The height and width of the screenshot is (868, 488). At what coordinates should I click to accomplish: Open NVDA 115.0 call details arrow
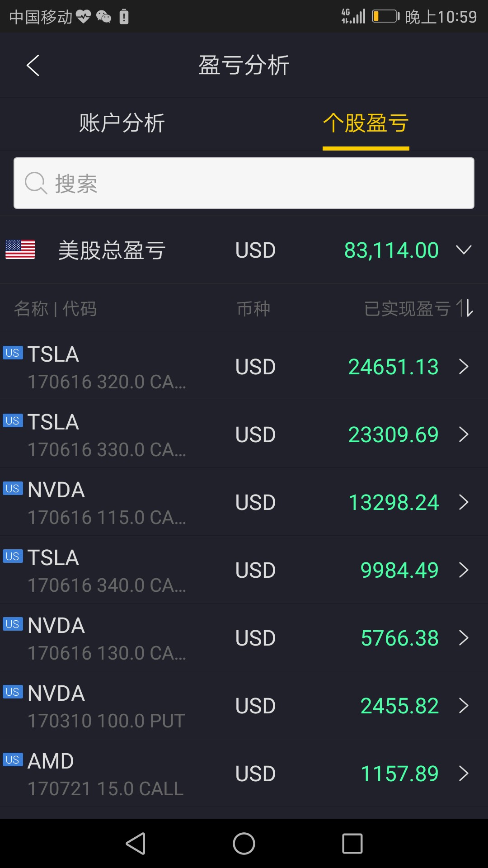point(464,502)
